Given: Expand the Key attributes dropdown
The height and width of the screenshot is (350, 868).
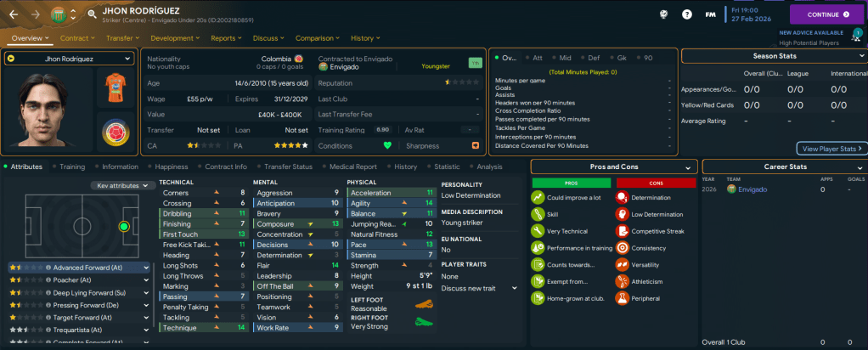Looking at the screenshot, I should 122,185.
